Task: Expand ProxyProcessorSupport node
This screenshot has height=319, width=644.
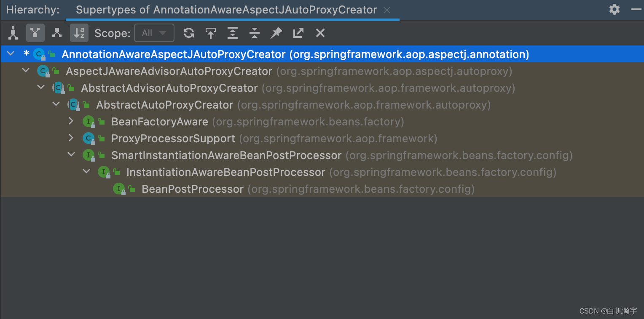Action: (71, 138)
